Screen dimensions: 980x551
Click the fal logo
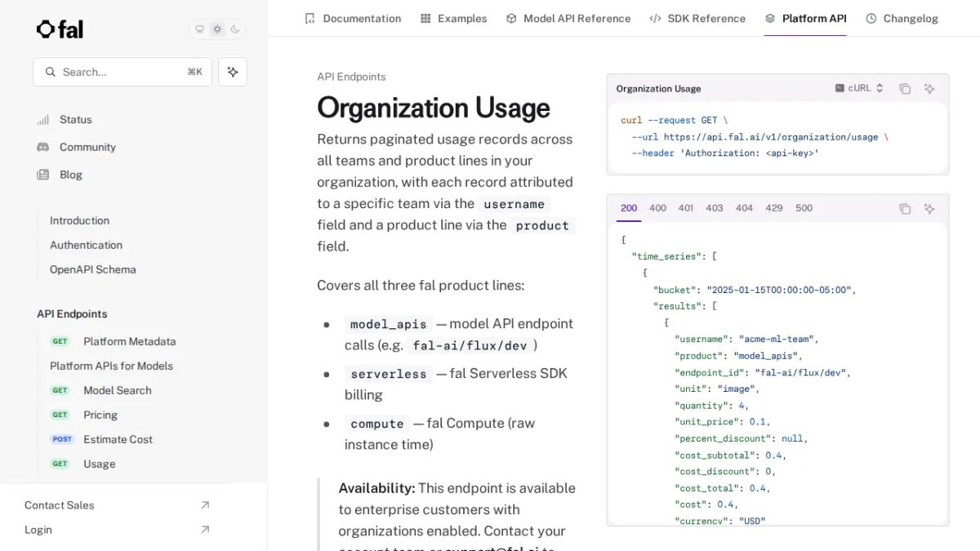tap(60, 29)
